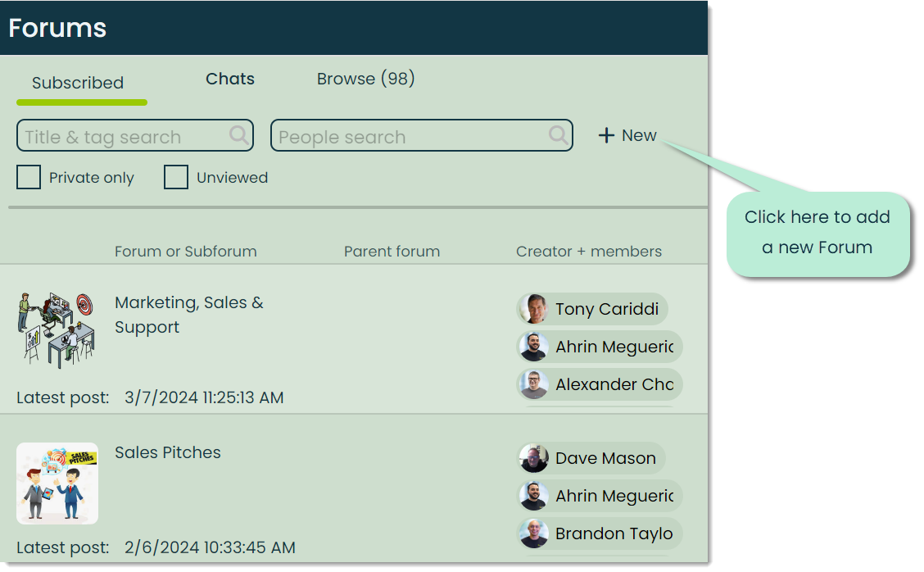The image size is (924, 572).
Task: Open the Browse (98) tab
Action: point(366,79)
